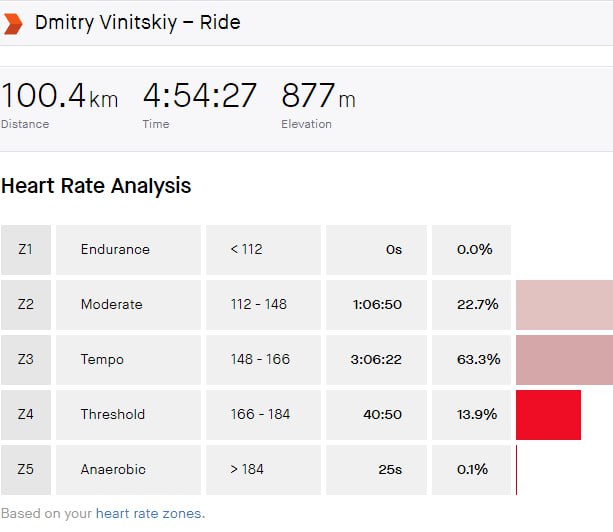Image resolution: width=613 pixels, height=532 pixels.
Task: Click the thin Z5 Anaerobic bar
Action: [x=517, y=470]
